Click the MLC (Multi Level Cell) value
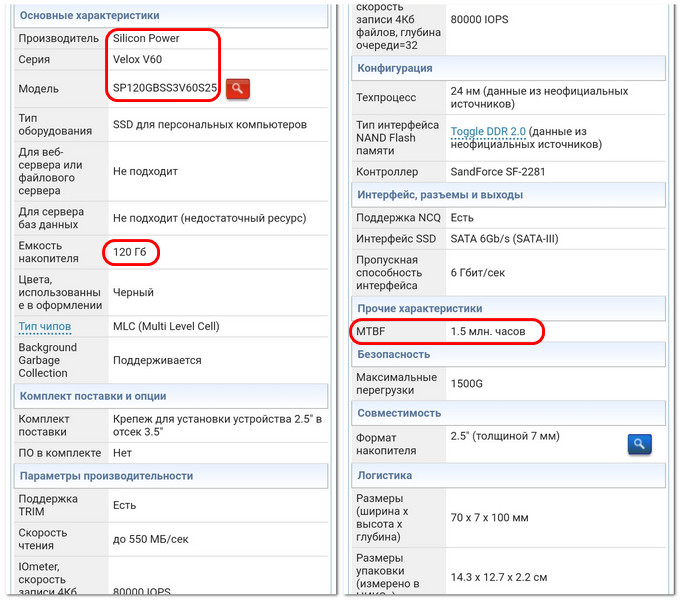 coord(166,326)
